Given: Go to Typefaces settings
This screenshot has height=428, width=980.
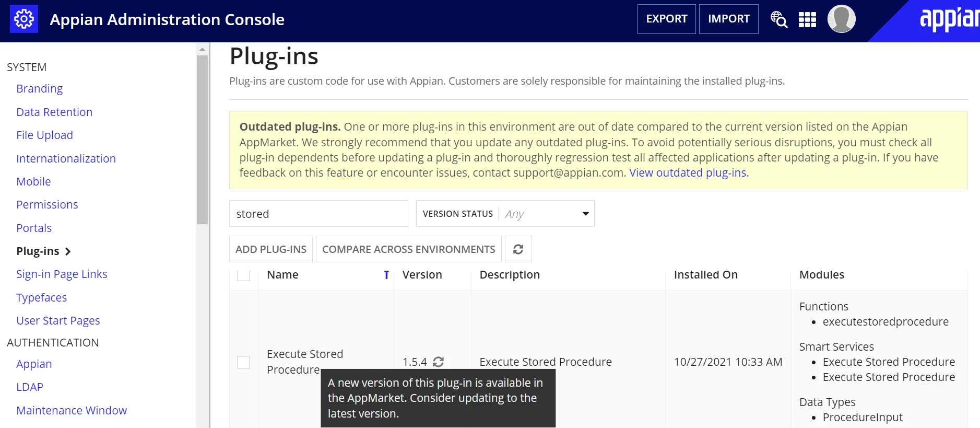Looking at the screenshot, I should point(41,298).
